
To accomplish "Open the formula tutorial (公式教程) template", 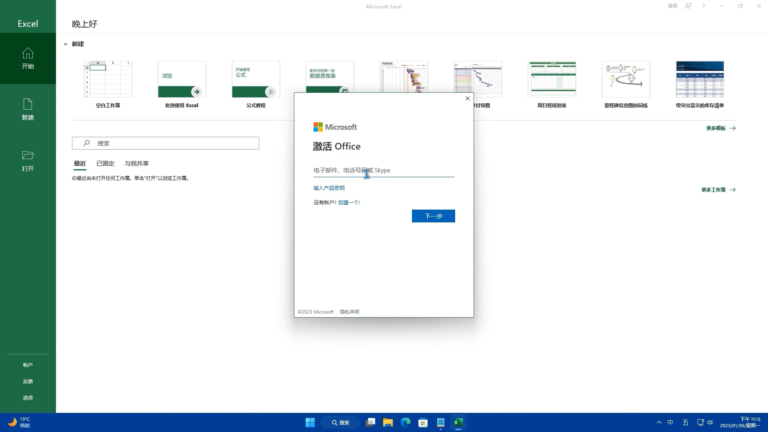I will pos(256,84).
